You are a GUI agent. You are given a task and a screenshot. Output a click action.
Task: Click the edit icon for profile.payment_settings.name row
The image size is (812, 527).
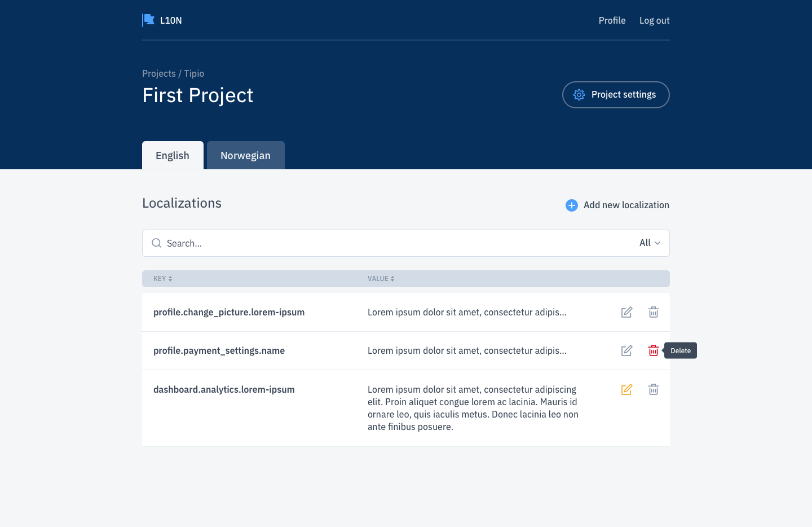click(626, 350)
